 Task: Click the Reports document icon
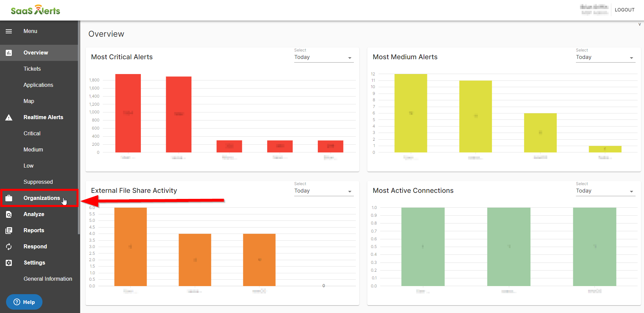tap(9, 231)
